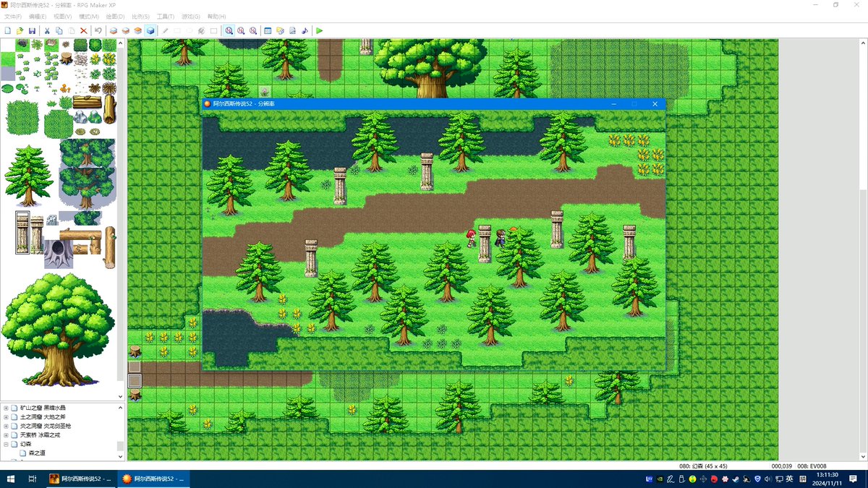Screen dimensions: 868x488
Task: Click the Copy toolbar icon
Action: (59, 31)
